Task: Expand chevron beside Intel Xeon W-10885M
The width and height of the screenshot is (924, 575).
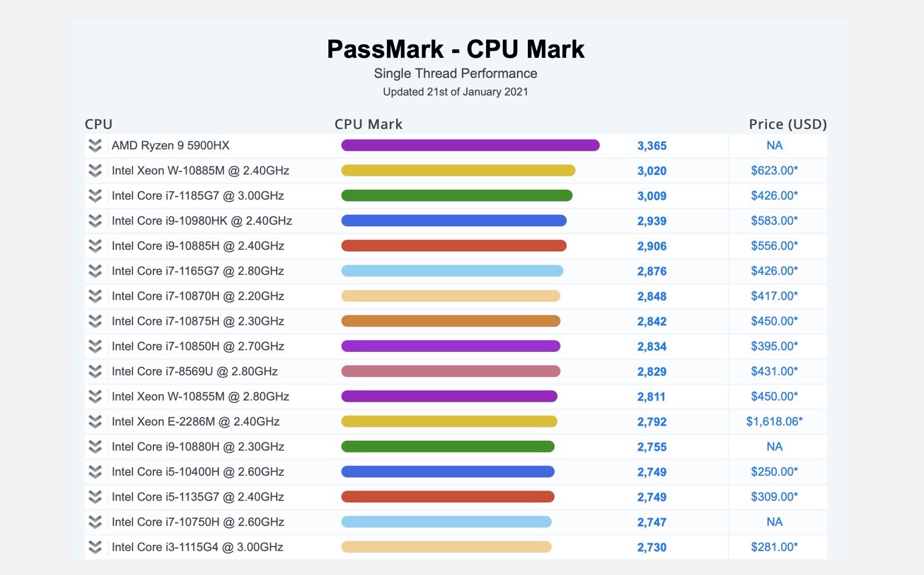Action: point(95,171)
